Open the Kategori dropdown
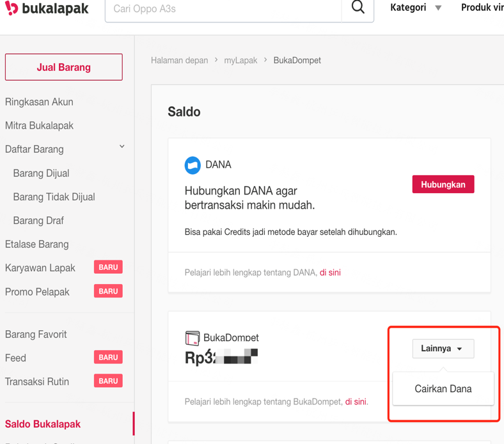Viewport: 504px width, 444px height. (x=416, y=8)
